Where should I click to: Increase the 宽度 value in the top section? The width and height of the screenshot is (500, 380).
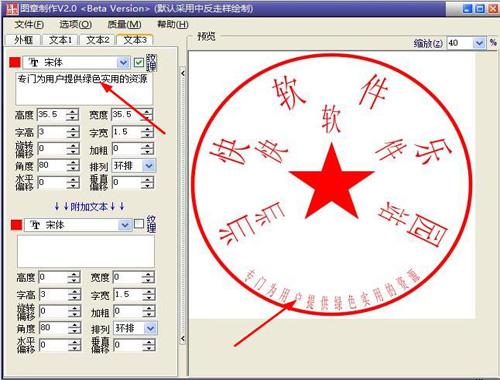coord(147,111)
